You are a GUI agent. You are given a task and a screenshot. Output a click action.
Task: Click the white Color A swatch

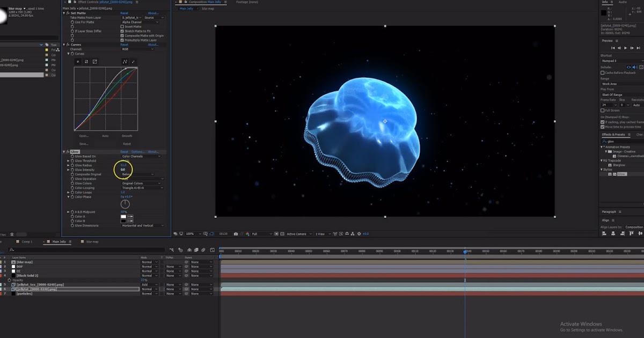point(123,216)
